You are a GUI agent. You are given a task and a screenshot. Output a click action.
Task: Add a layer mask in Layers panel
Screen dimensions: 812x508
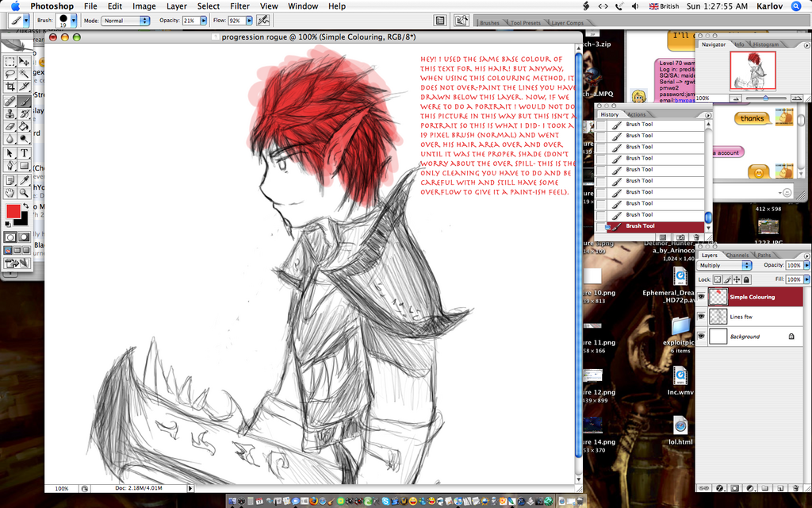point(735,488)
